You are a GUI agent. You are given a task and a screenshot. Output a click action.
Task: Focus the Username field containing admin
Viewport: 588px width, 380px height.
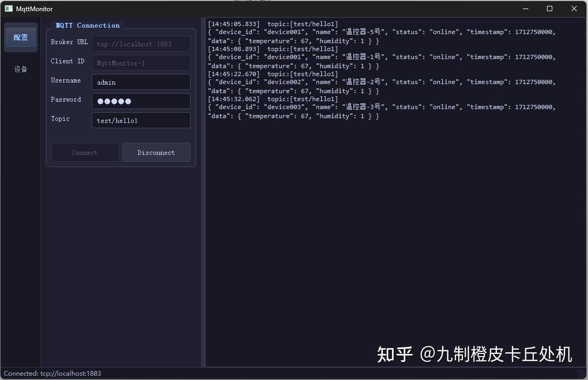[x=141, y=82]
